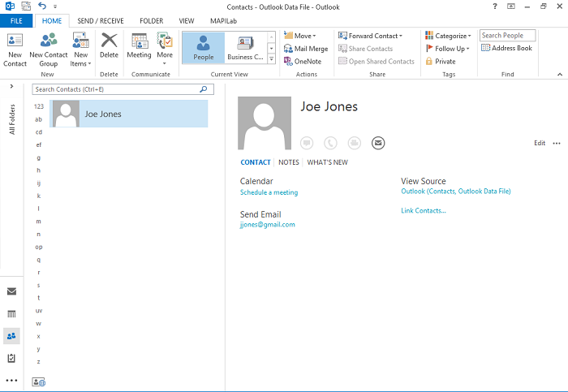Schedule a Meeting from ribbon

(139, 45)
